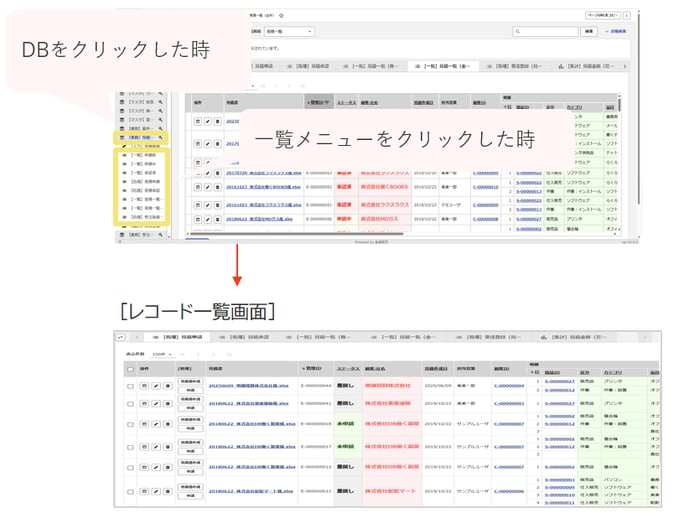
Task: Click the trash icon in the 申請中 株式会社MDガス row
Action: [218, 218]
